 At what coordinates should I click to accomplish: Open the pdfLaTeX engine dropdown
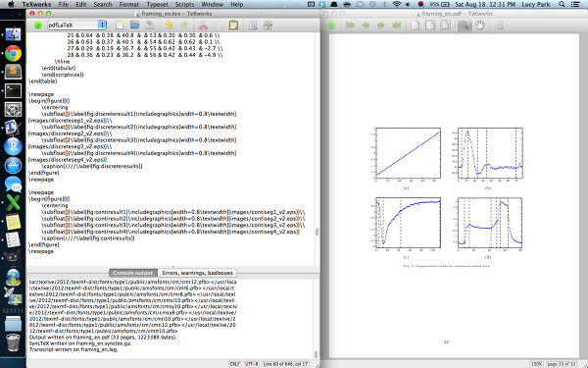76,26
